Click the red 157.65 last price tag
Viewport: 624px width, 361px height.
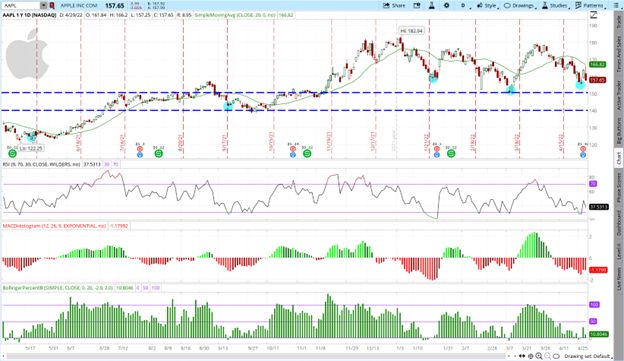pos(597,80)
